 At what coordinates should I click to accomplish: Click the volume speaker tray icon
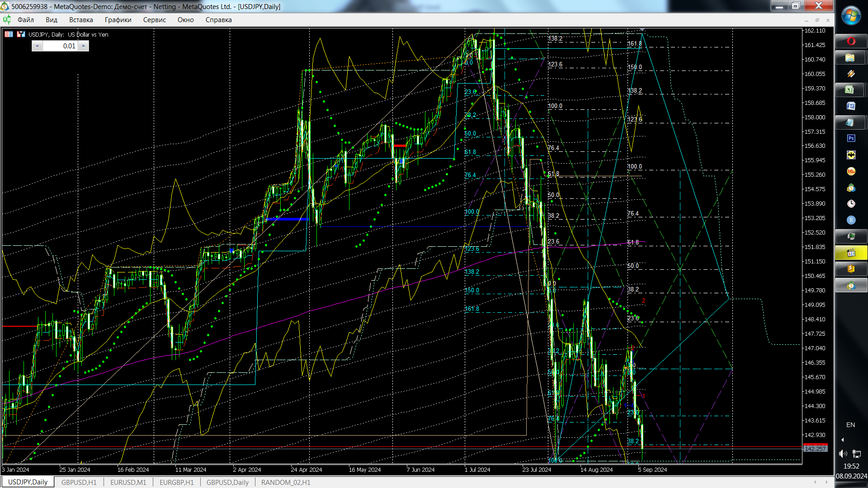(843, 453)
